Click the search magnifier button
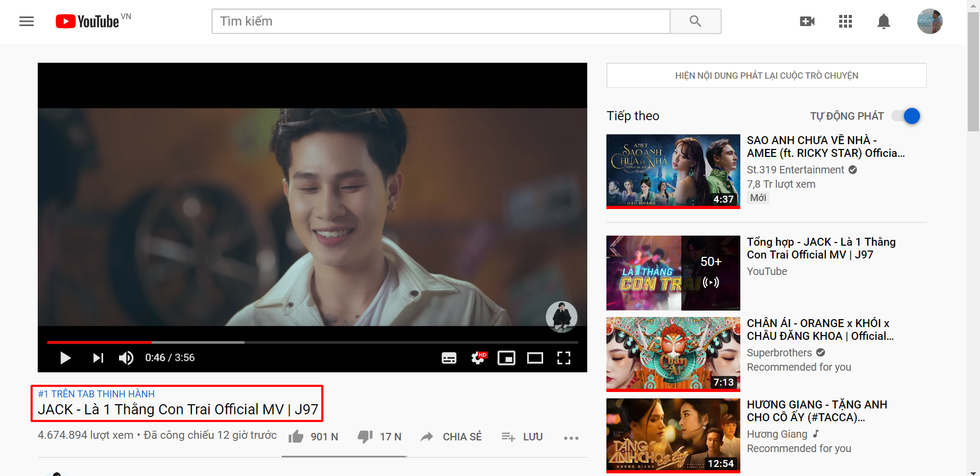This screenshot has height=476, width=980. (695, 21)
